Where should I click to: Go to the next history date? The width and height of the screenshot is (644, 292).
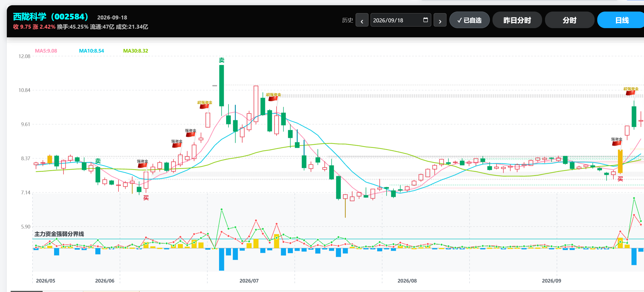[440, 20]
